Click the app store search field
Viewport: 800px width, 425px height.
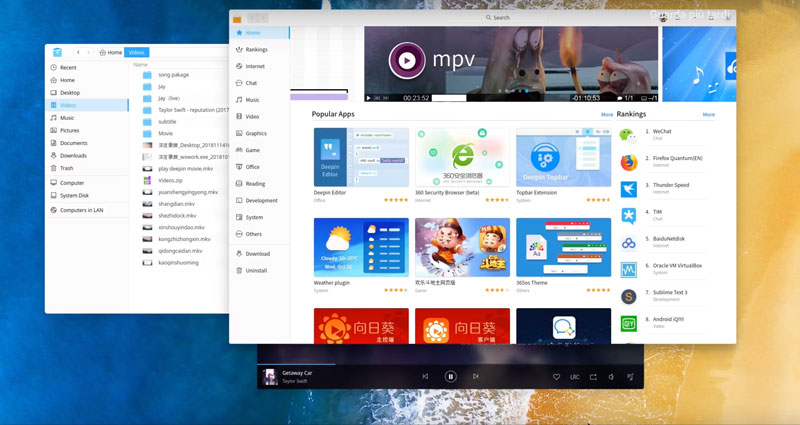(x=497, y=17)
